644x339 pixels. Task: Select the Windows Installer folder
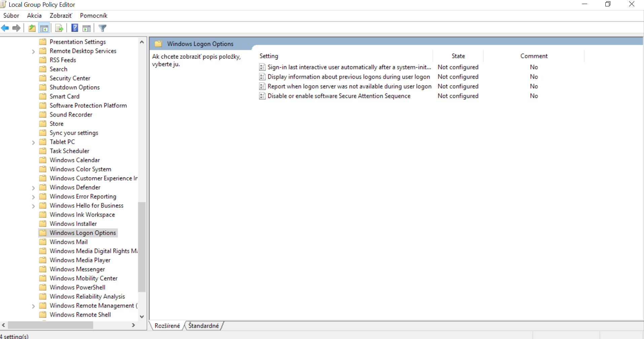(73, 224)
